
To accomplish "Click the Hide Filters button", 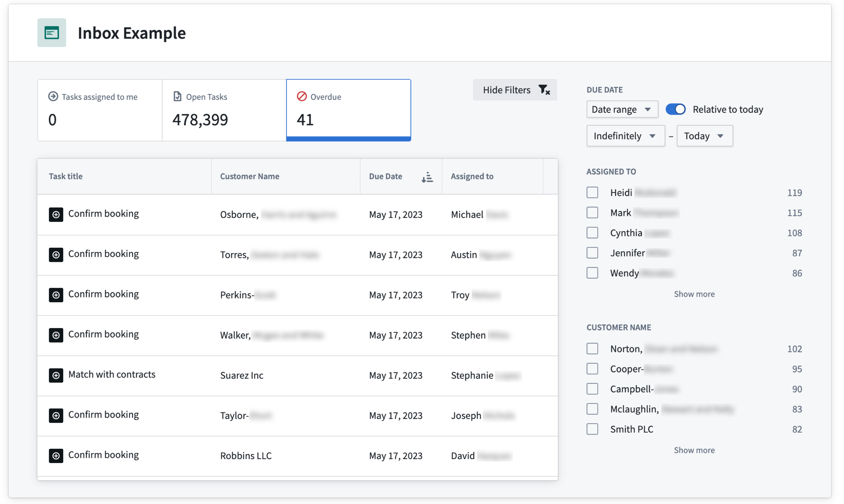I will pos(515,90).
